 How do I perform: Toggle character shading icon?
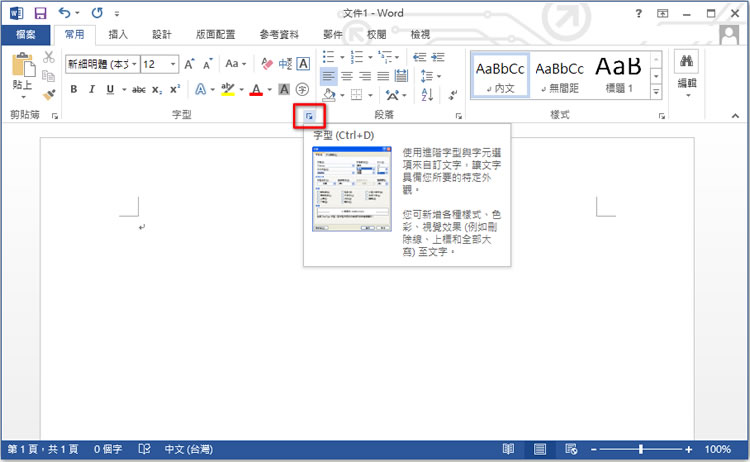pos(284,89)
